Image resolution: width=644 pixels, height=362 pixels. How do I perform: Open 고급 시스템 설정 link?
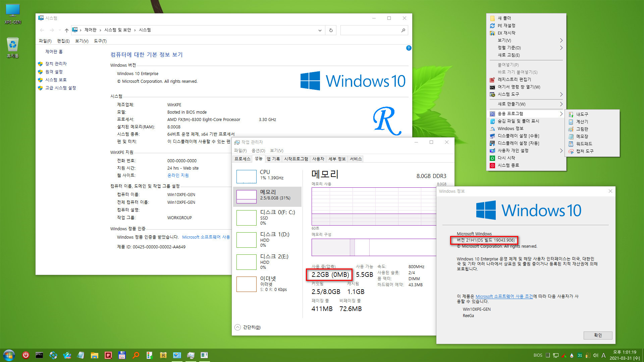61,88
